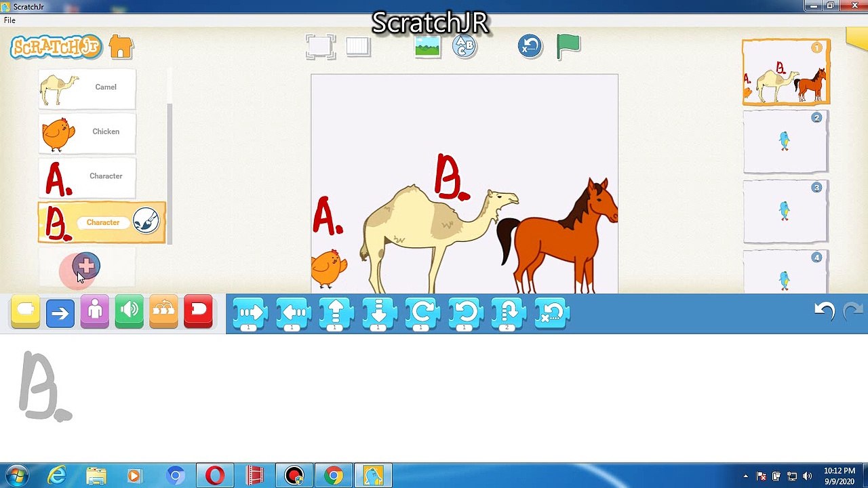Pick the Move Right block
The width and height of the screenshot is (868, 488).
[250, 314]
